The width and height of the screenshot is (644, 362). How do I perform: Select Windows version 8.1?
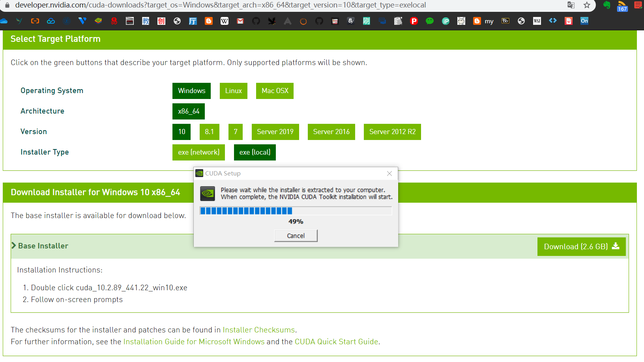pos(210,132)
